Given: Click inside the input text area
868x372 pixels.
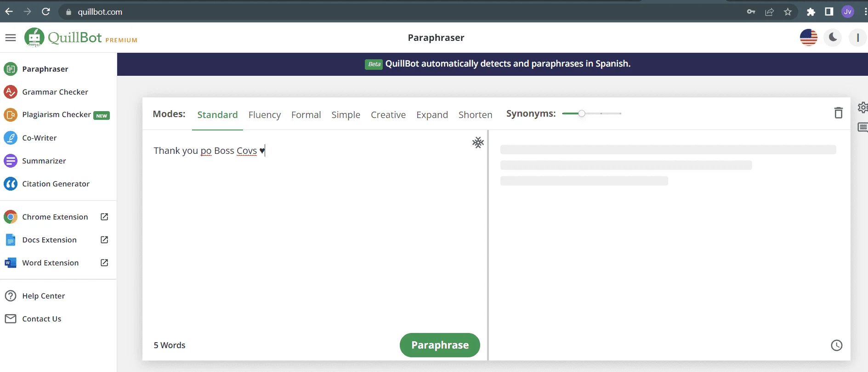Looking at the screenshot, I should point(315,232).
